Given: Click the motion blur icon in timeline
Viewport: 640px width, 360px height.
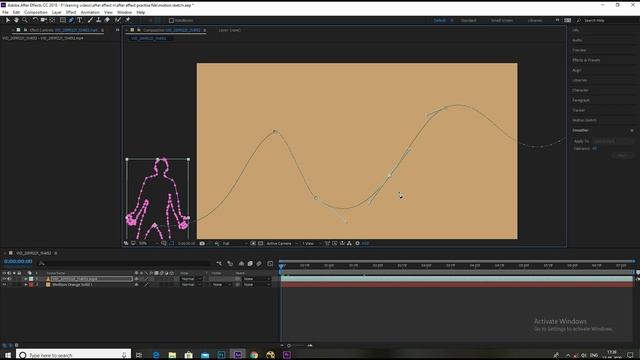Looking at the screenshot, I should coord(259,264).
